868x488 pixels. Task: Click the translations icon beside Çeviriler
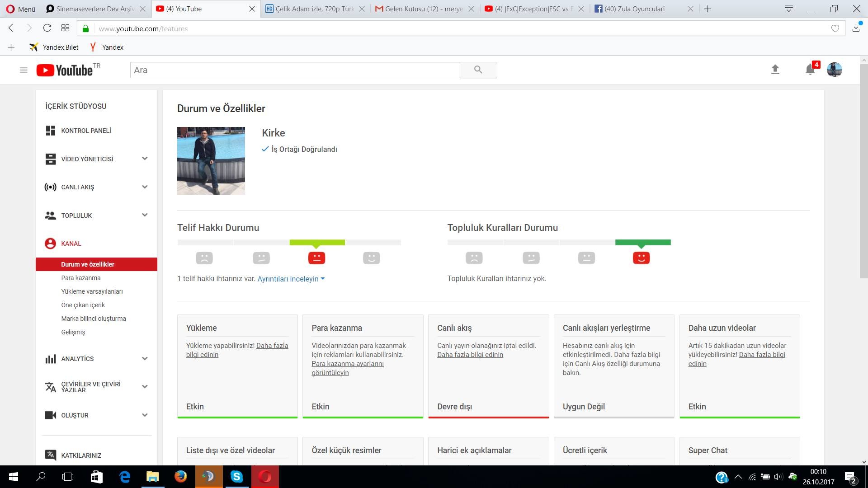click(50, 387)
